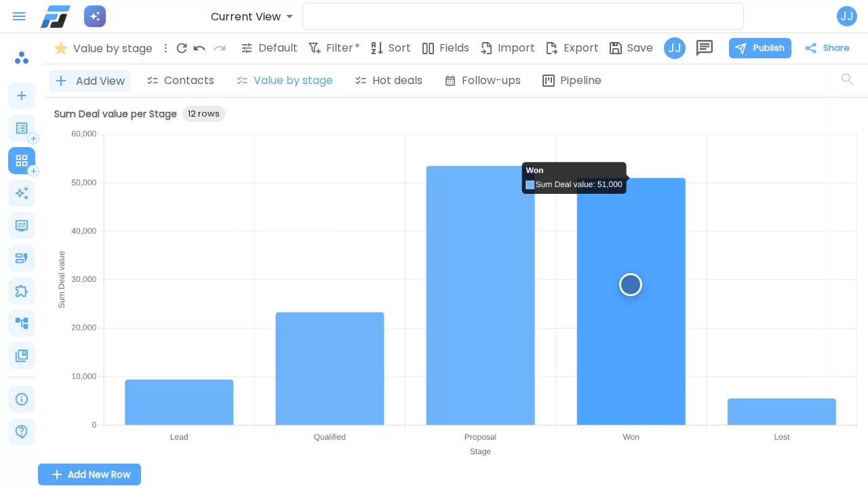868x488 pixels.
Task: Save the current view
Action: pos(631,48)
